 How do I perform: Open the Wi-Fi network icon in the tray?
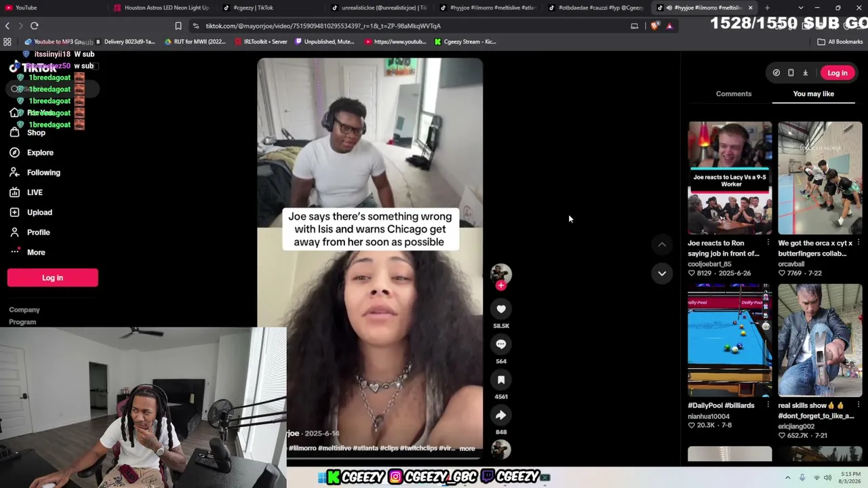tap(816, 478)
